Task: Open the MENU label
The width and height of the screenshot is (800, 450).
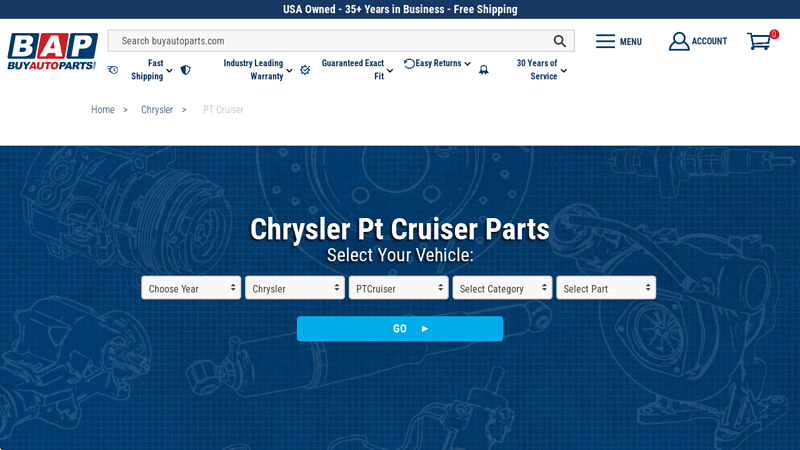Action: [x=631, y=42]
